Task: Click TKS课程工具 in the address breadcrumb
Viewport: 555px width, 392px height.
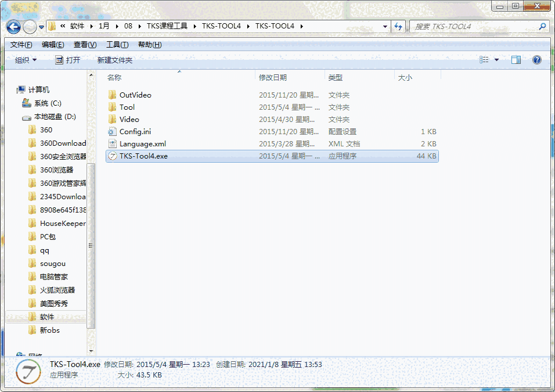Action: tap(167, 26)
